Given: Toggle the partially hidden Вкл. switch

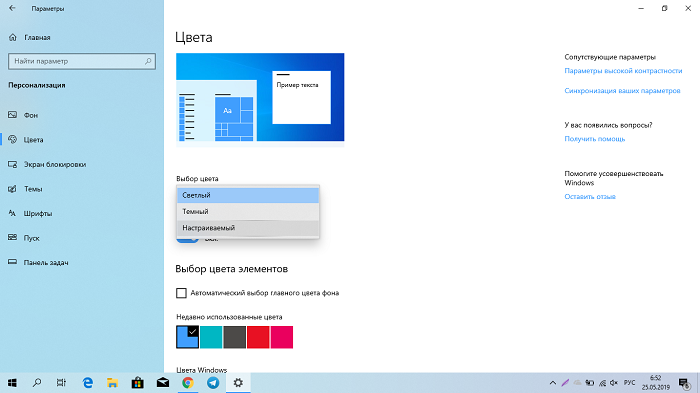Looking at the screenshot, I should pyautogui.click(x=188, y=239).
